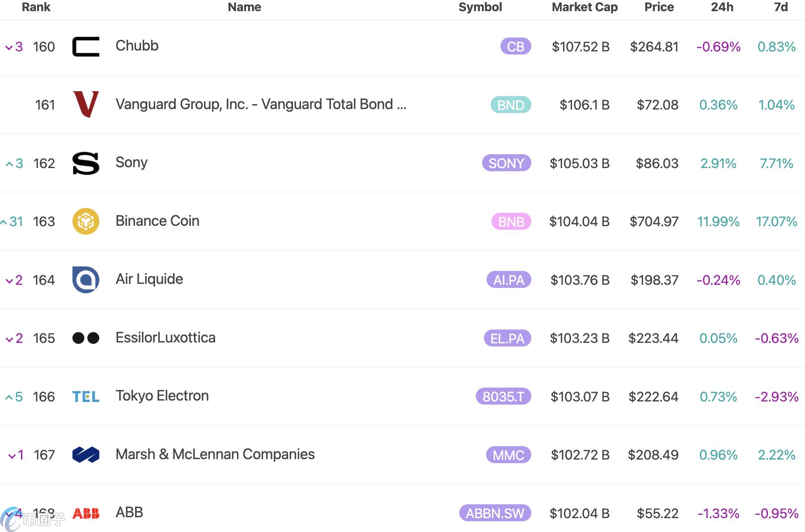
Task: Click the Vanguard red V logo
Action: [x=86, y=105]
